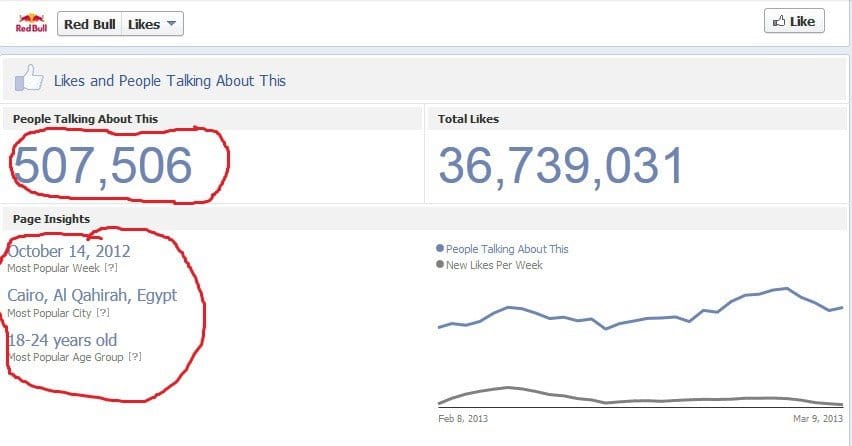Click the Red Bull page name button

[x=88, y=24]
